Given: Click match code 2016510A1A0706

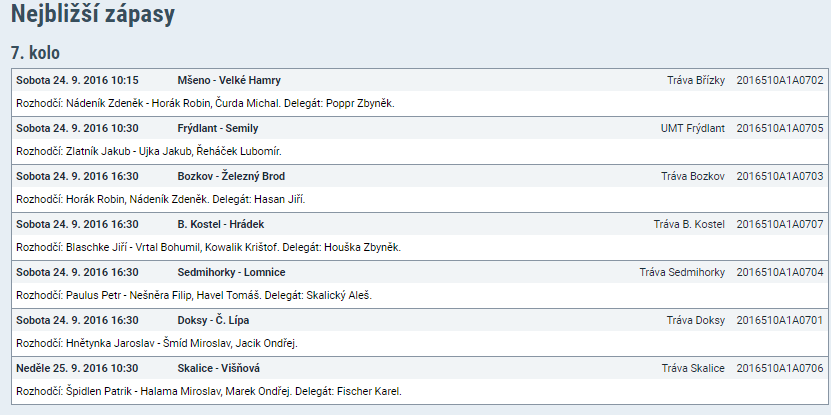Looking at the screenshot, I should 779,368.
